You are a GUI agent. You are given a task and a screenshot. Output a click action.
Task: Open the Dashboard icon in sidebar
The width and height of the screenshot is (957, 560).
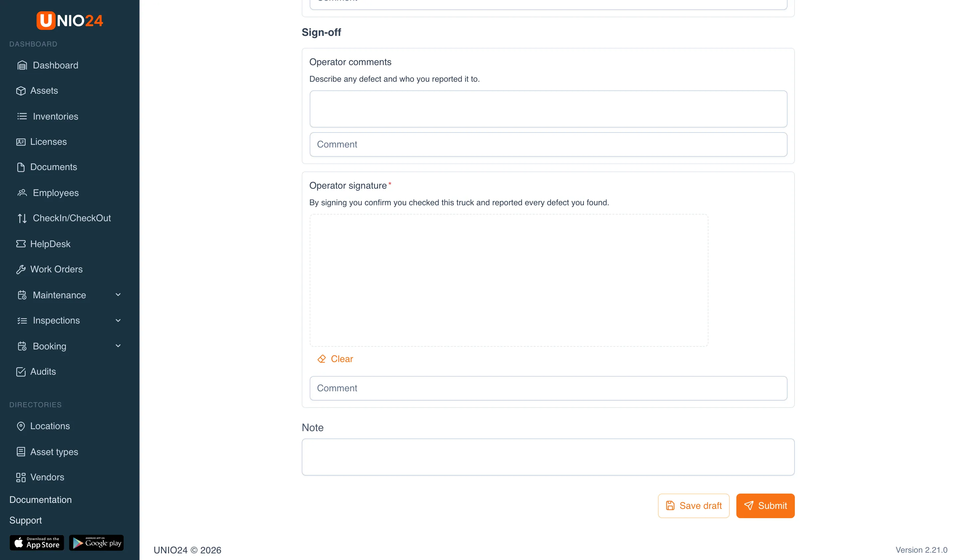[22, 65]
